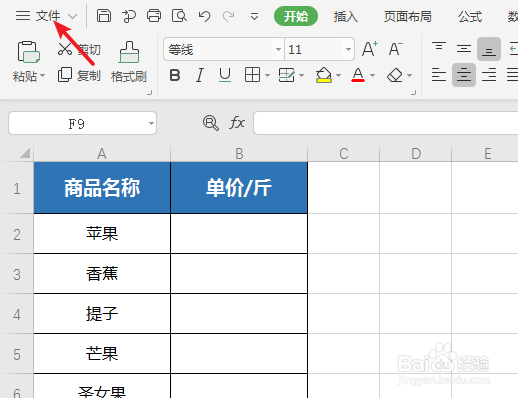Viewport: 518px width, 398px height.
Task: Click the formula bar zoom magnifier icon
Action: (211, 123)
